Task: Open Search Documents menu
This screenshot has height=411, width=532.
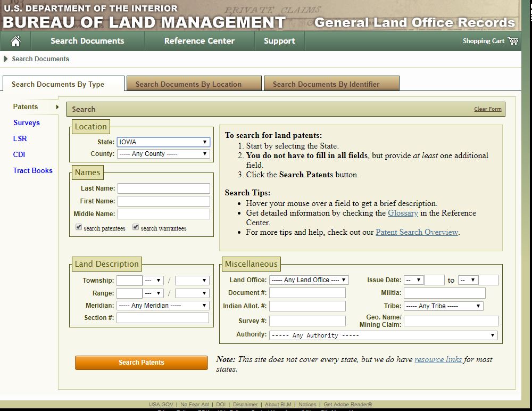Action: coord(88,41)
